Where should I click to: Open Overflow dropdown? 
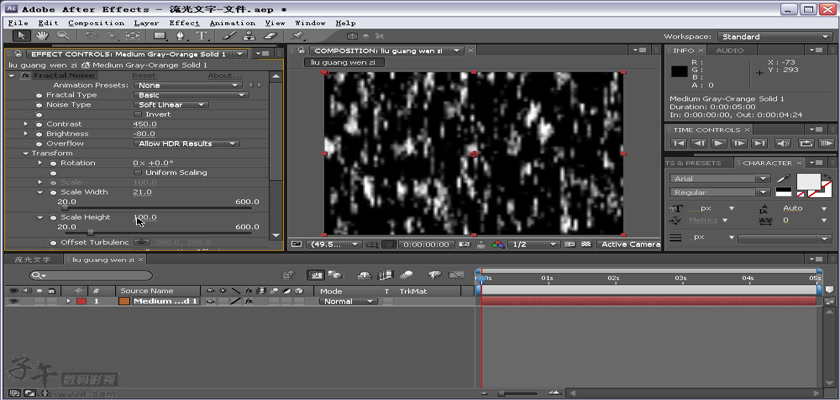[186, 144]
